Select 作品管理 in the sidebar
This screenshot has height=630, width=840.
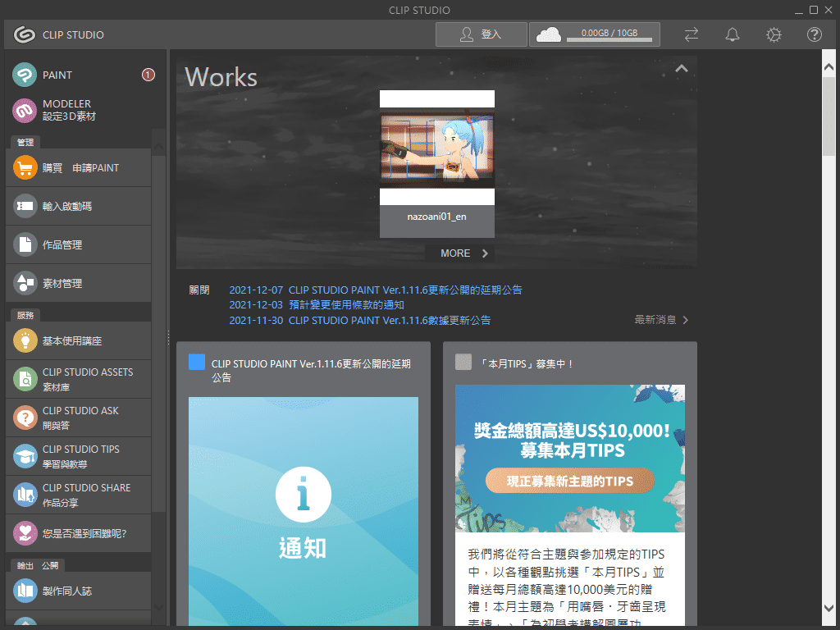79,244
